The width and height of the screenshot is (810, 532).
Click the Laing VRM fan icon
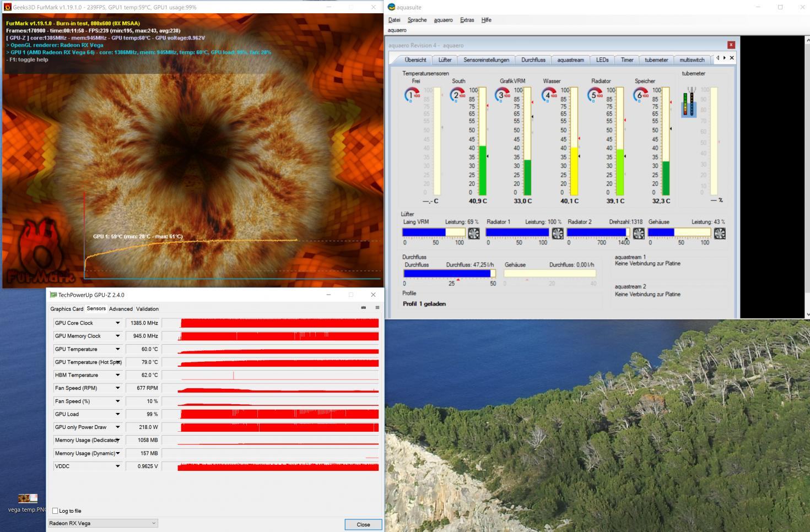tap(473, 234)
